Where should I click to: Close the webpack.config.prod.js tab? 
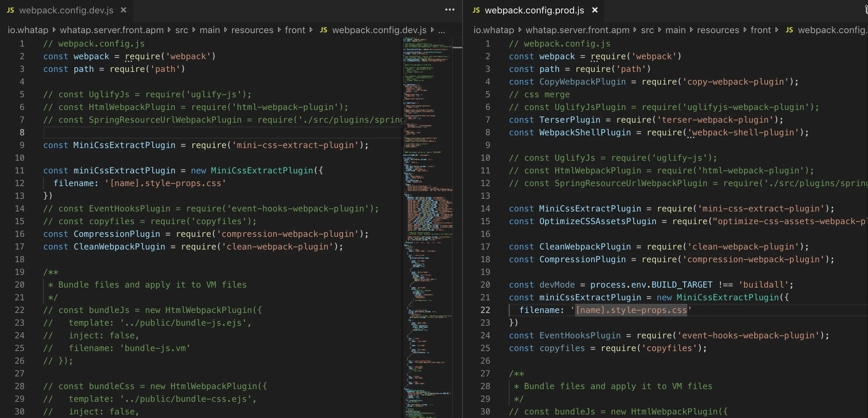click(x=595, y=10)
